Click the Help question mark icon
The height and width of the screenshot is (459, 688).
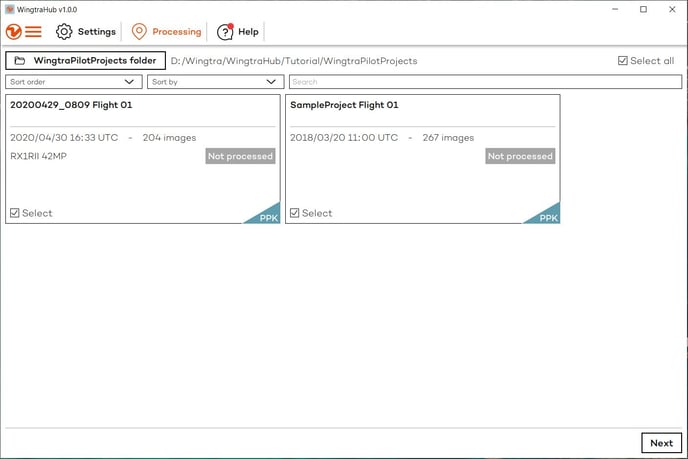(225, 32)
